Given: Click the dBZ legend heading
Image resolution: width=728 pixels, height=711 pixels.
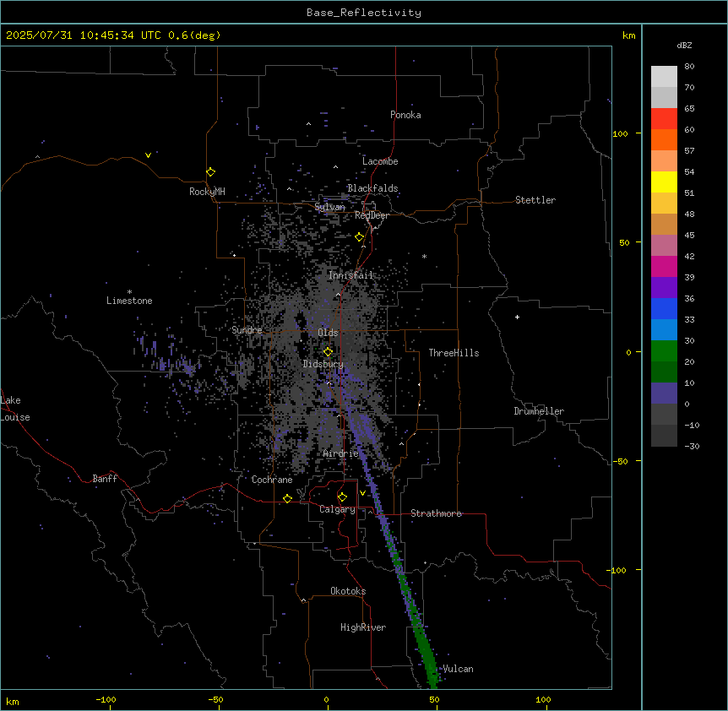Looking at the screenshot, I should click(x=684, y=45).
